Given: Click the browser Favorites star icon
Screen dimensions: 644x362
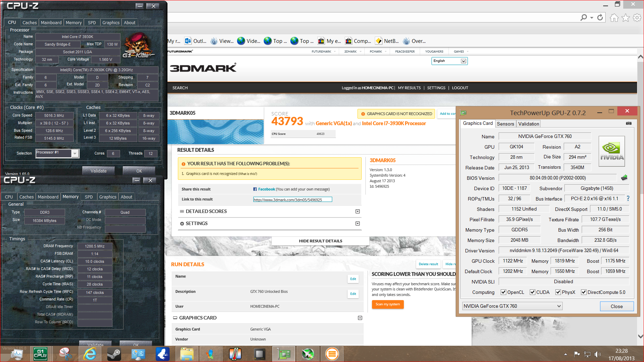Looking at the screenshot, I should pos(625,18).
